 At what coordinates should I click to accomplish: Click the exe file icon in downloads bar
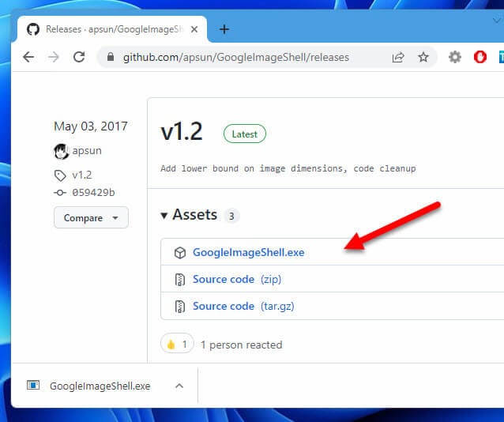(x=33, y=385)
